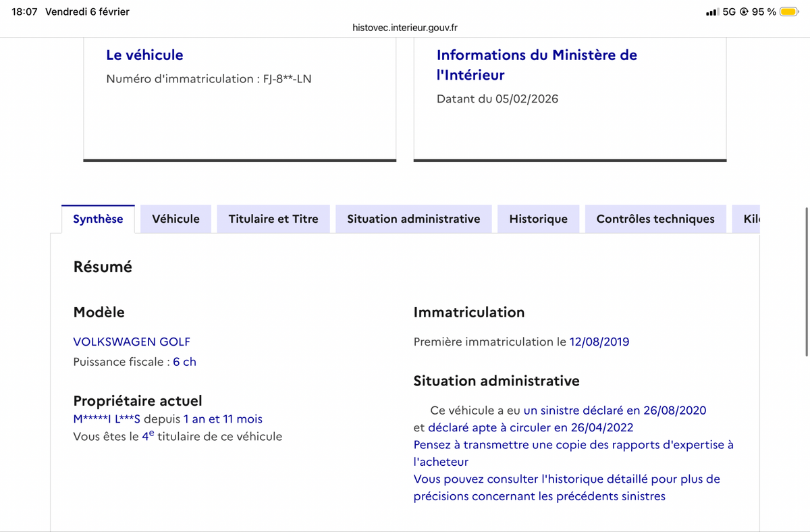
Task: Click the Modèle section heading
Action: click(99, 312)
